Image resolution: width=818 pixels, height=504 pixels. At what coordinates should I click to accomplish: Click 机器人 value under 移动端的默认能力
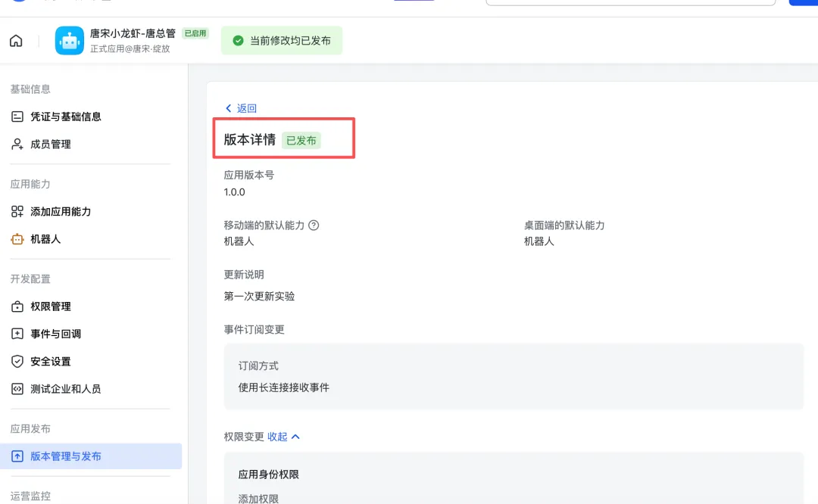click(x=239, y=241)
